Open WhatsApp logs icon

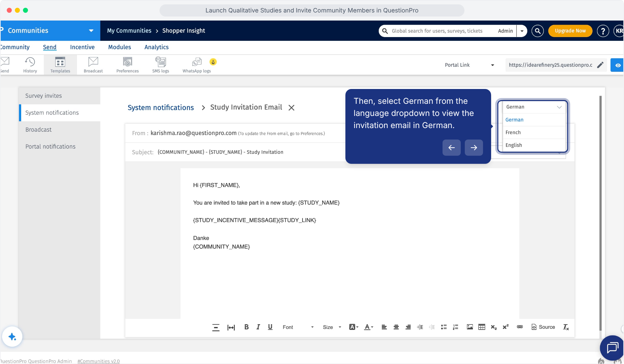[x=197, y=65]
